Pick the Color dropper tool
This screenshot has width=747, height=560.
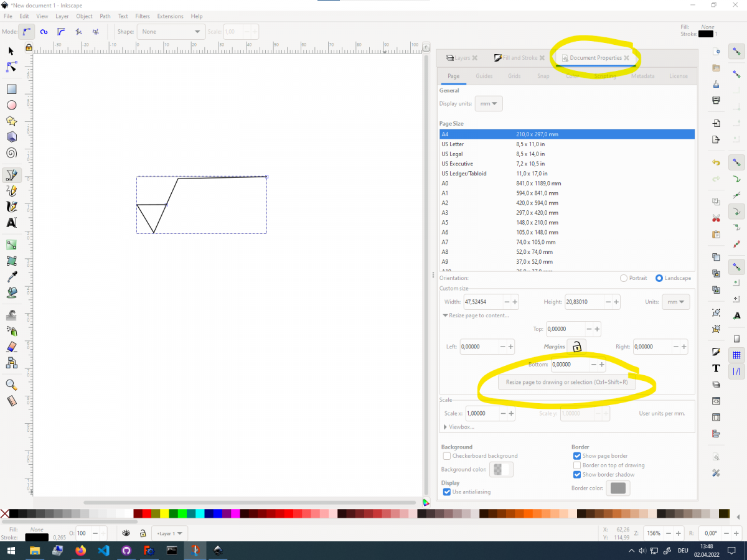coord(11,277)
